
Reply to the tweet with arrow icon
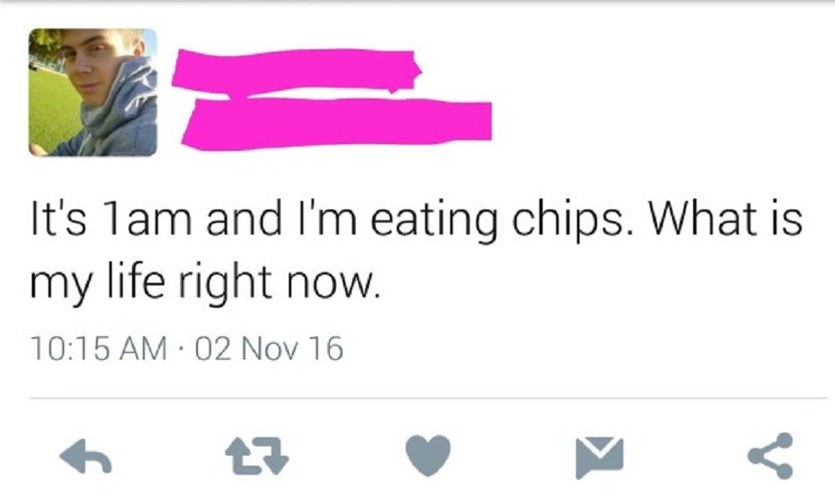click(86, 456)
